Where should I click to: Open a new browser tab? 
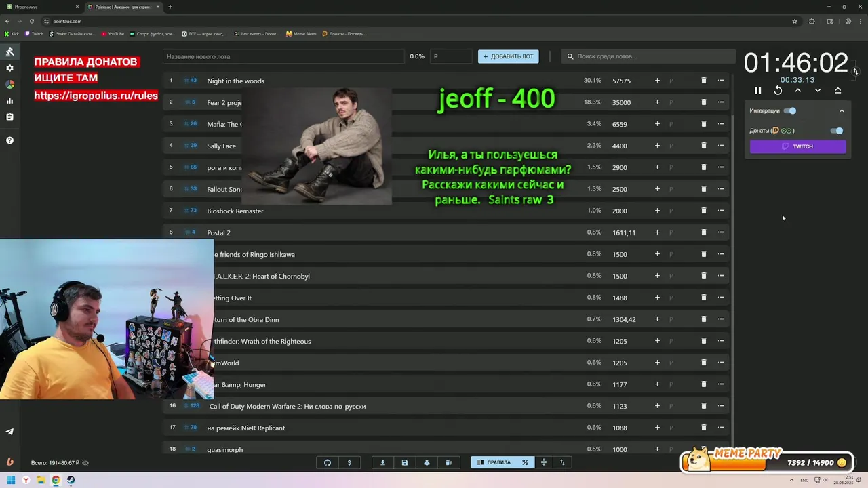point(170,7)
